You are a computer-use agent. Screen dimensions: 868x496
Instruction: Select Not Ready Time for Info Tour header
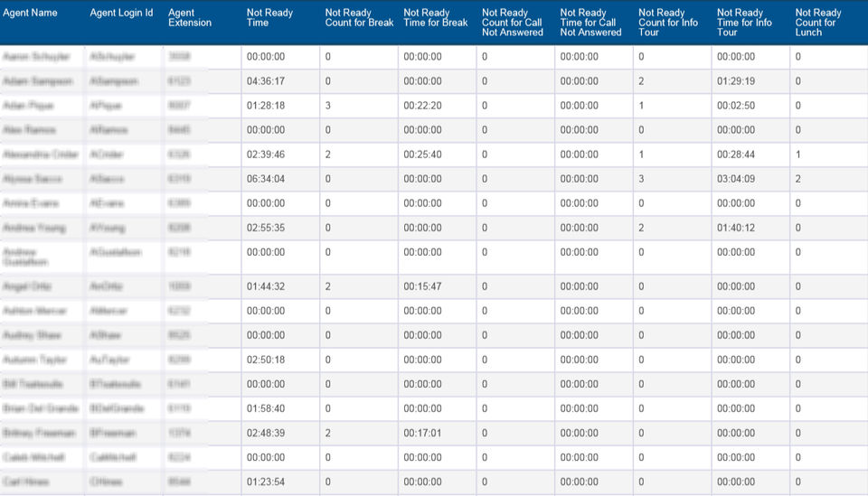coord(744,23)
